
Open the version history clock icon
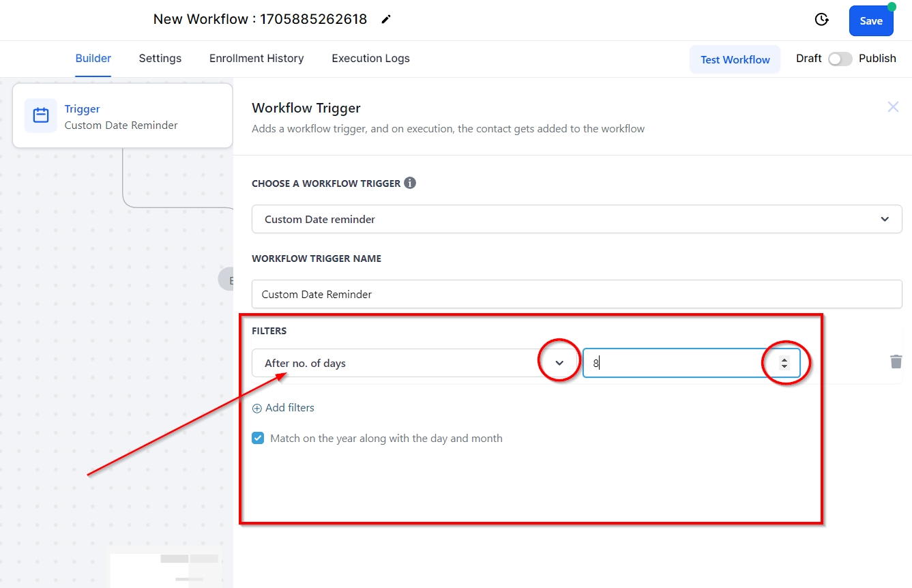point(822,20)
